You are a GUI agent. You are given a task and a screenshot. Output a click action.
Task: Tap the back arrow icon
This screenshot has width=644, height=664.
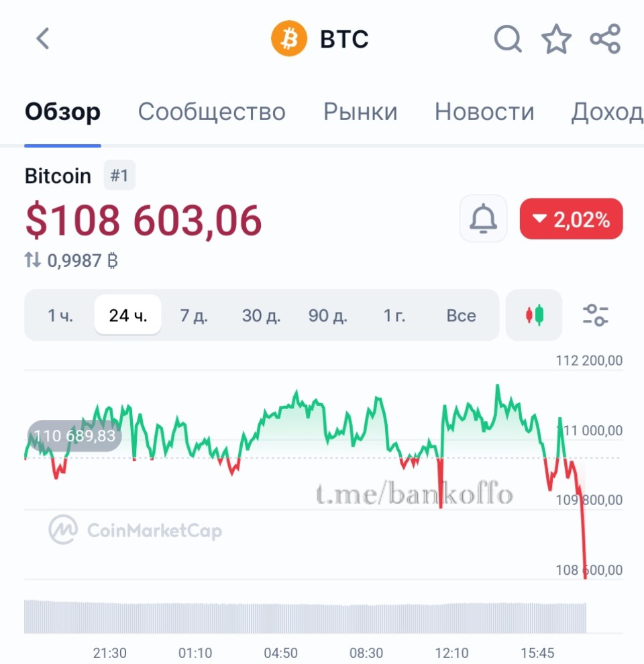coord(43,39)
